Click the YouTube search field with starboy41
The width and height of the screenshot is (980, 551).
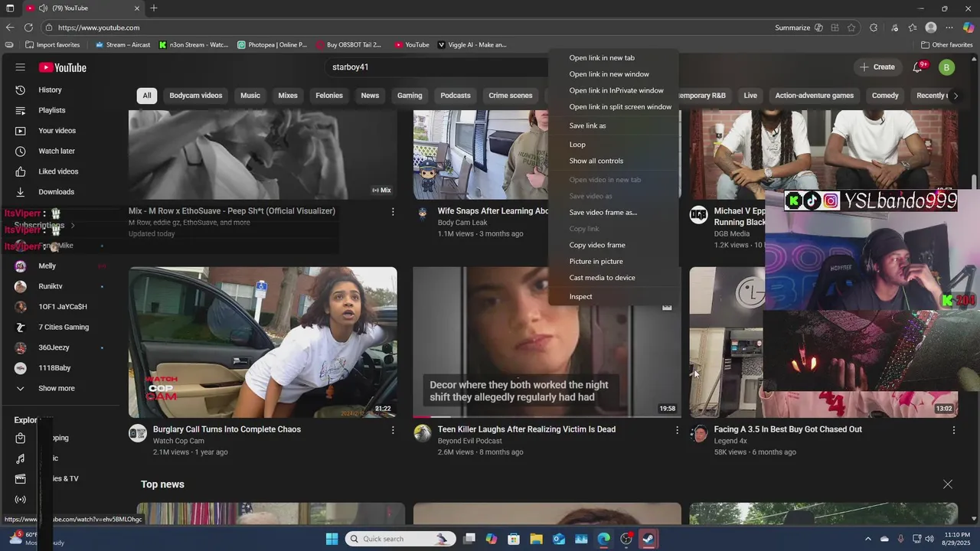pos(436,67)
